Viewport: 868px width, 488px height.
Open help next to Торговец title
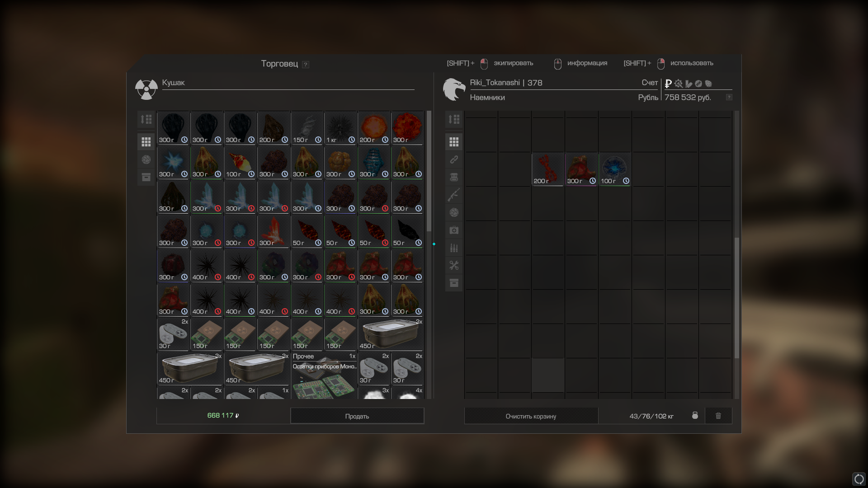[306, 65]
